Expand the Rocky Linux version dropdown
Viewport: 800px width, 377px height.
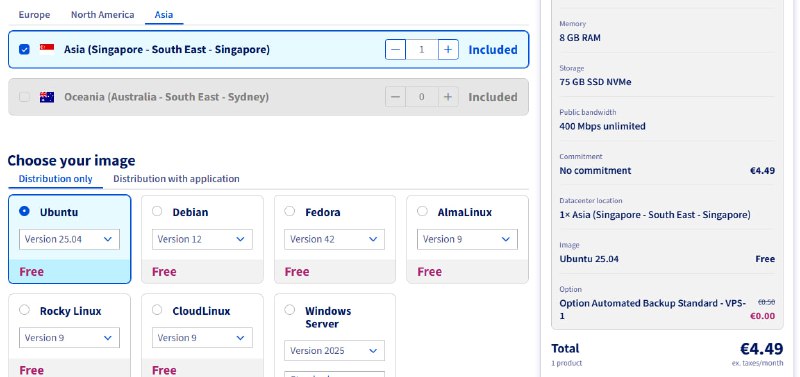(69, 338)
